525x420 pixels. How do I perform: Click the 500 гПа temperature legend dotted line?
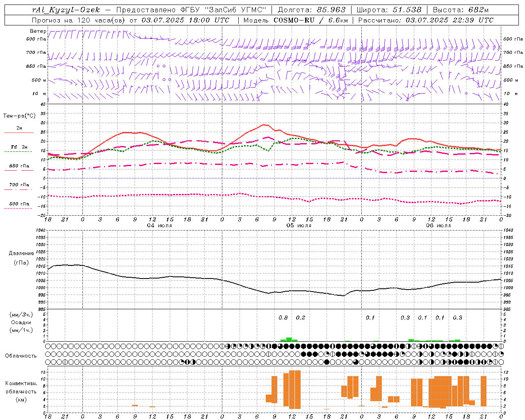(x=18, y=208)
